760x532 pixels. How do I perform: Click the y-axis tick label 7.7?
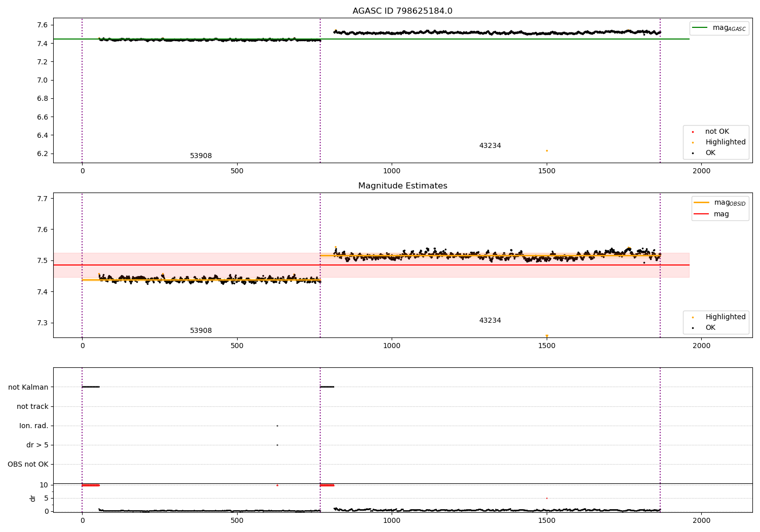(x=43, y=199)
